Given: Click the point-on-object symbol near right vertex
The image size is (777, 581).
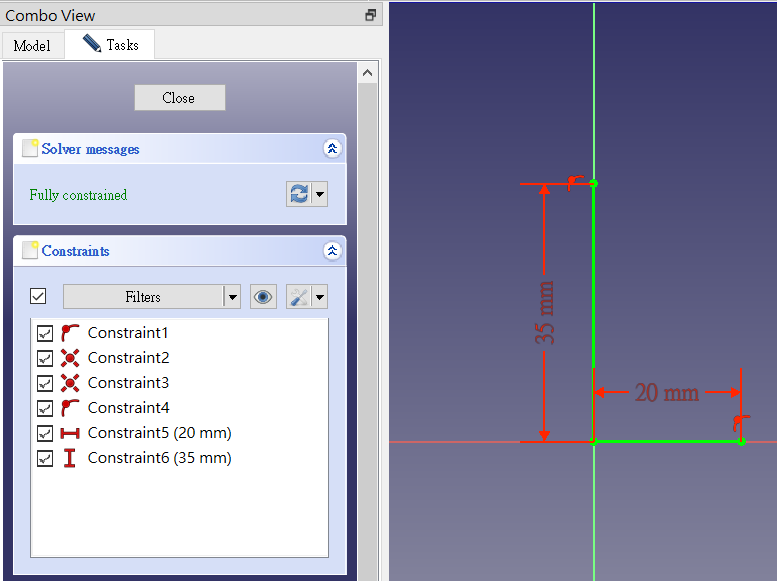Looking at the screenshot, I should [741, 422].
